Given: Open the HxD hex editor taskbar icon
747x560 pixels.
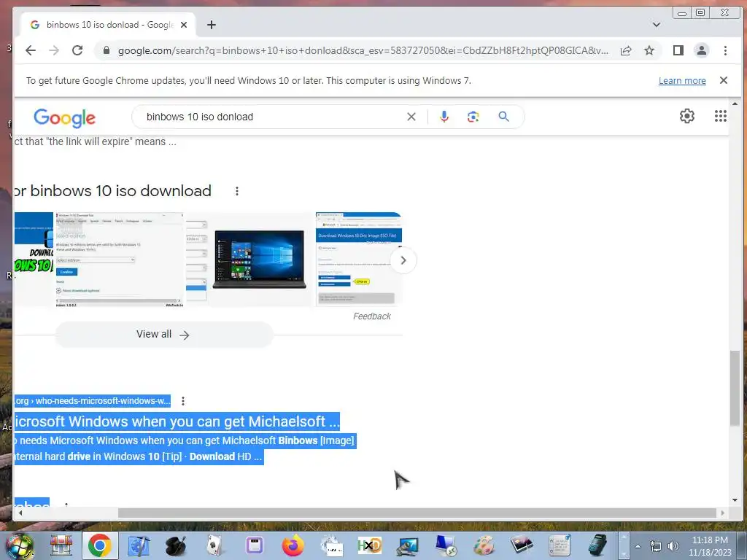Looking at the screenshot, I should pyautogui.click(x=369, y=545).
